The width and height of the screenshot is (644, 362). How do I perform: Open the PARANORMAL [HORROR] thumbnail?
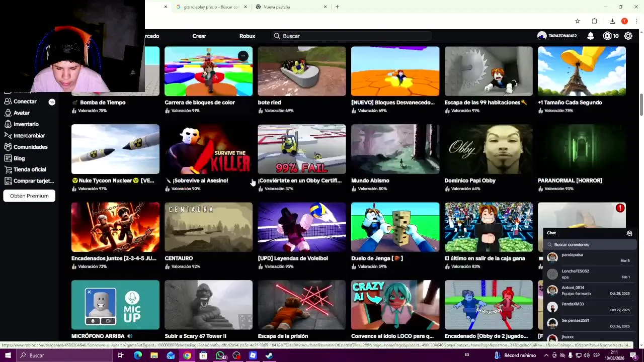click(582, 149)
